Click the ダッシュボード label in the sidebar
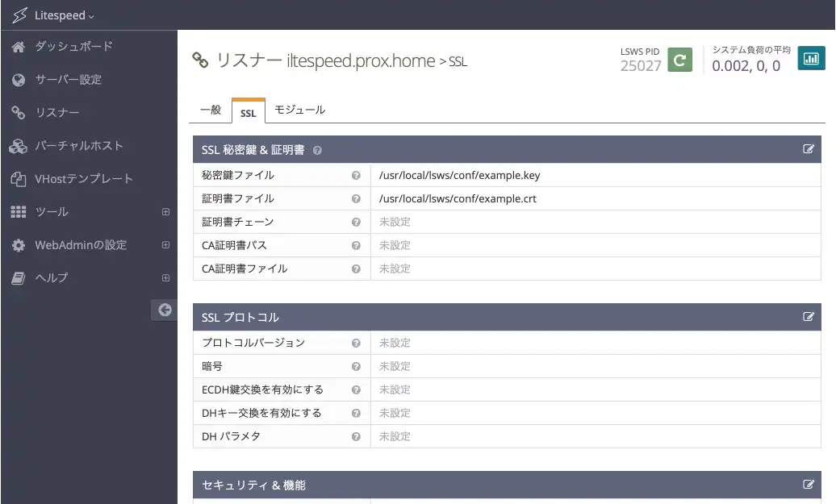Screen dimensions: 836x504 [73, 46]
